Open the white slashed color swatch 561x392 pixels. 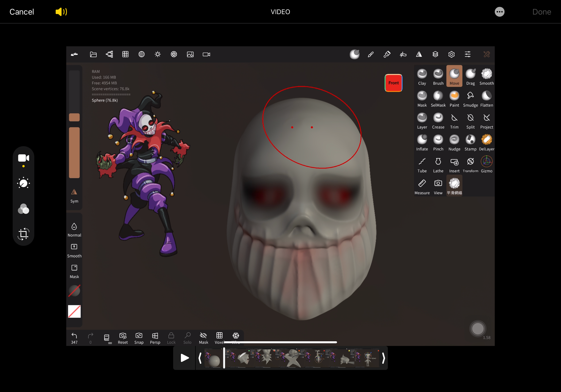(x=74, y=311)
